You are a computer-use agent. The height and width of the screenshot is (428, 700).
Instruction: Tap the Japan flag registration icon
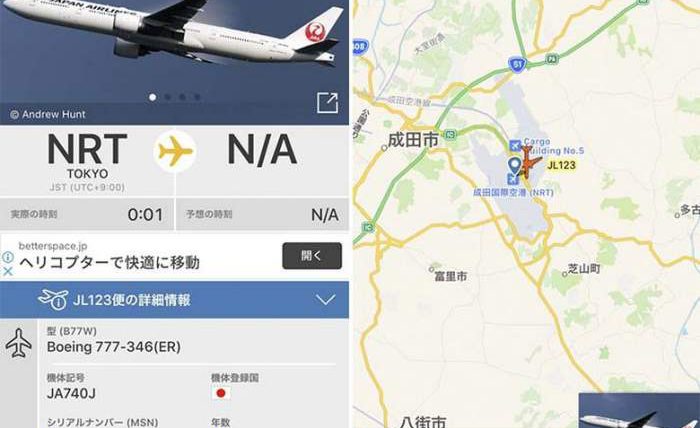(221, 393)
